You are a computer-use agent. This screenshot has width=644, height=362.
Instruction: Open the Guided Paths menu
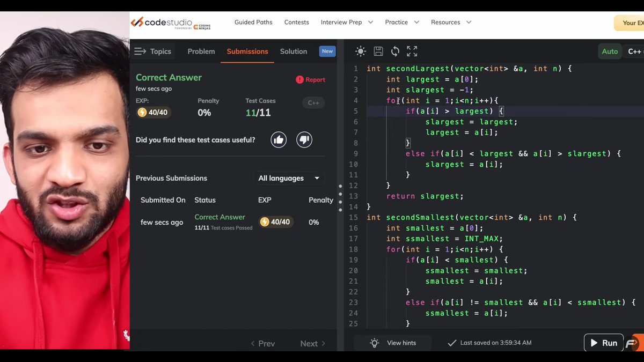[x=253, y=23]
